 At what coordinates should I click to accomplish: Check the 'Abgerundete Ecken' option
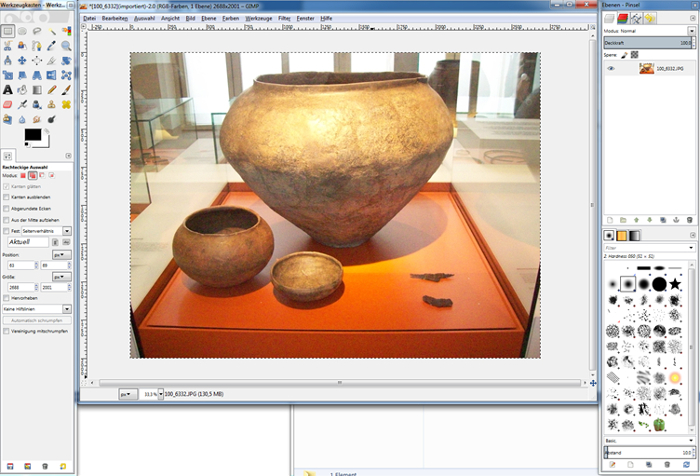pyautogui.click(x=6, y=208)
